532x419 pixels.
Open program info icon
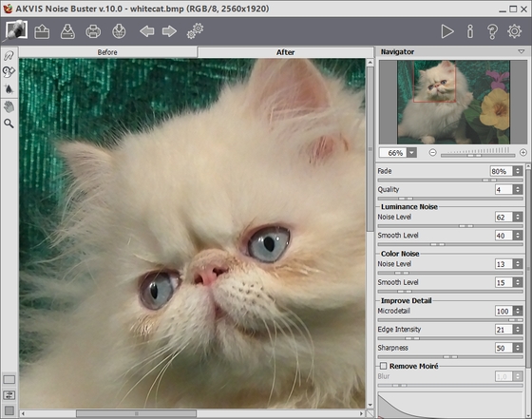click(470, 31)
